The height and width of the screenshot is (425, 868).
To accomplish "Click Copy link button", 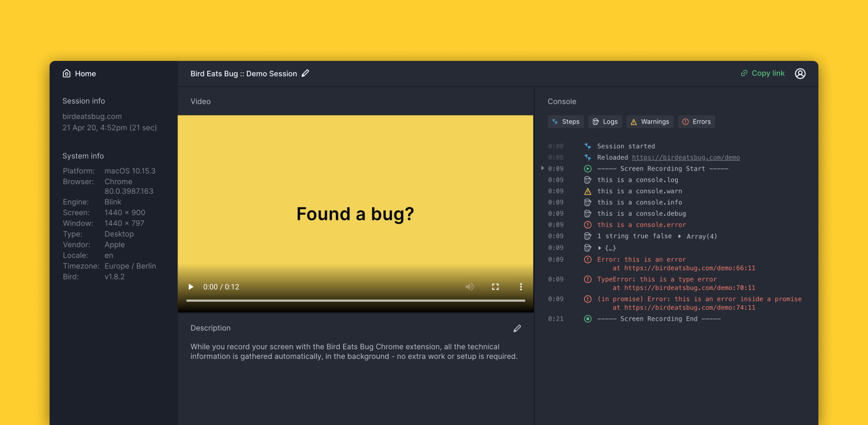I will (x=762, y=73).
